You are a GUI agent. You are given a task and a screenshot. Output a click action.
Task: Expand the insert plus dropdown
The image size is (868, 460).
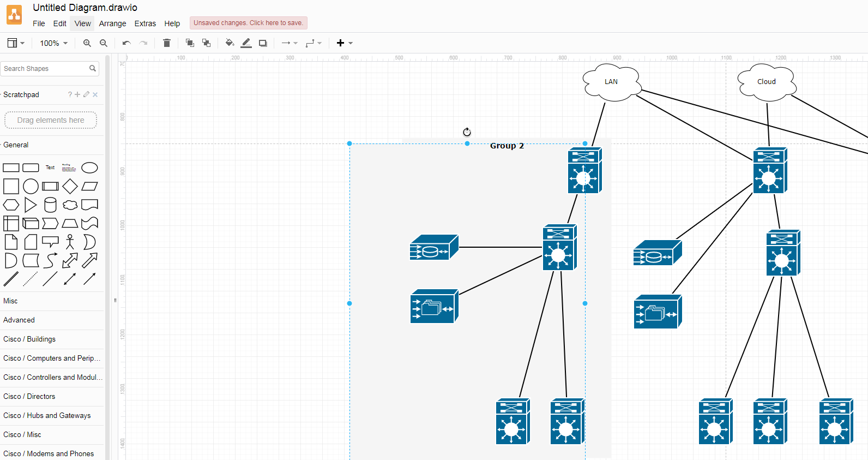345,43
